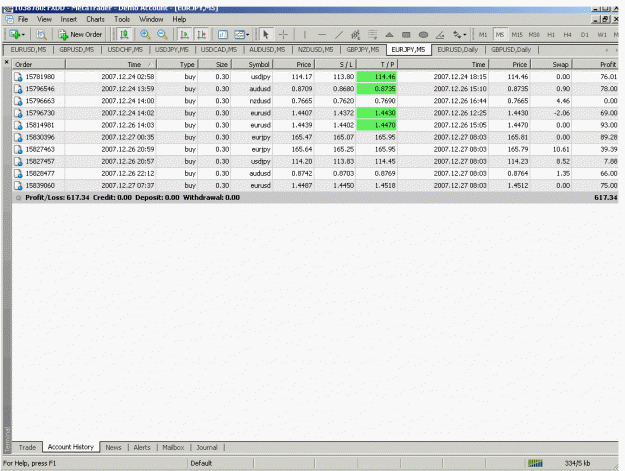Switch timeframe to M15
Image resolution: width=625 pixels, height=471 pixels.
[517, 35]
